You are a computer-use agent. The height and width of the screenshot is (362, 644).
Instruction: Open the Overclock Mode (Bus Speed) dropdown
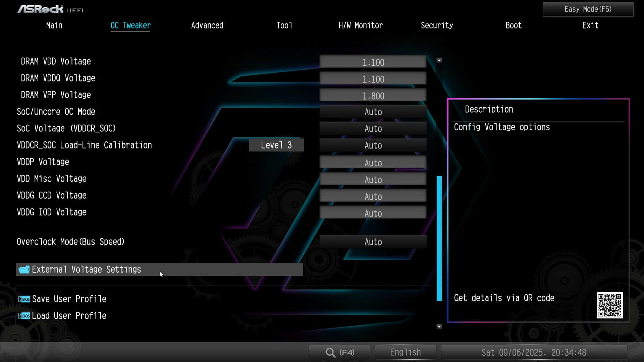pos(373,242)
